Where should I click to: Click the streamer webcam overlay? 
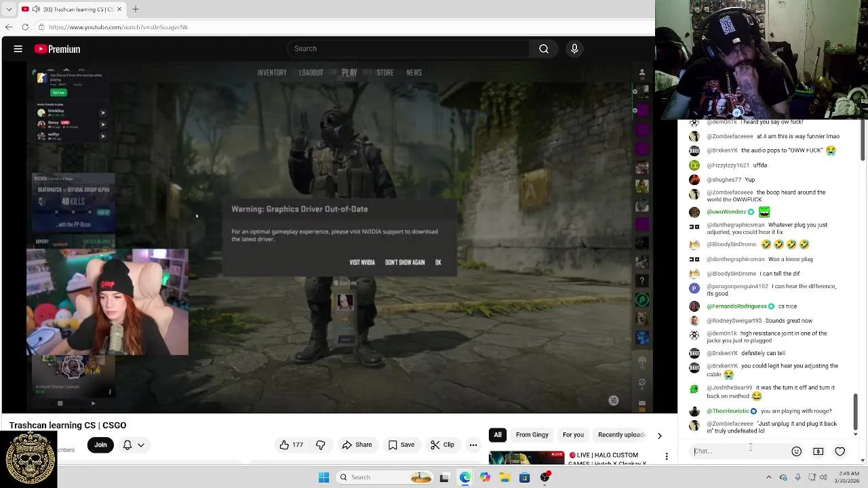[x=107, y=302]
